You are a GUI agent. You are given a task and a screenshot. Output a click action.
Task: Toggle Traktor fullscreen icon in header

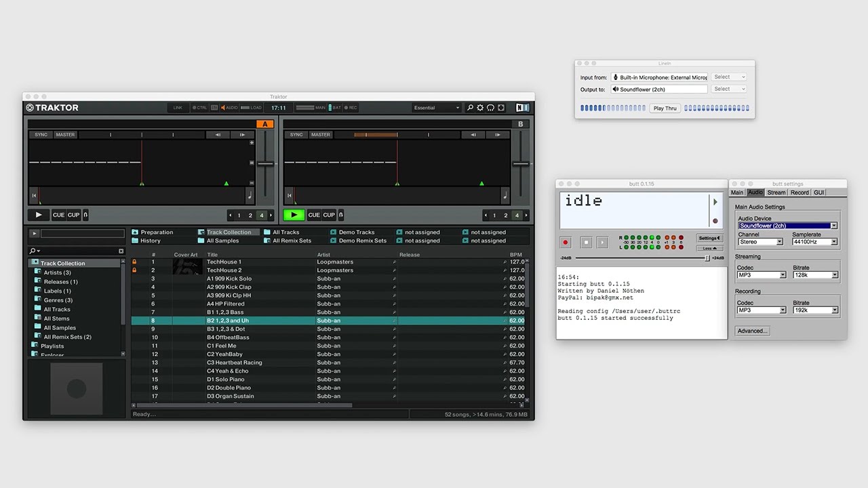click(x=501, y=108)
